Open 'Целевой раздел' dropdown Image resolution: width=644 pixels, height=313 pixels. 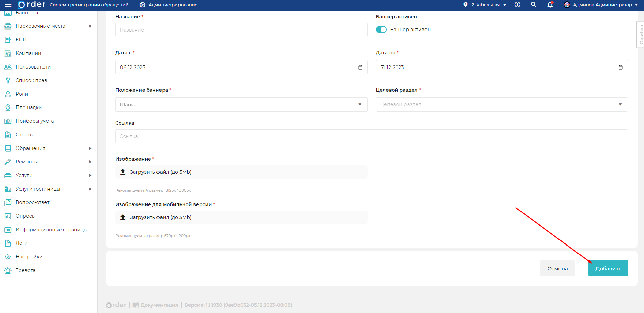[501, 104]
